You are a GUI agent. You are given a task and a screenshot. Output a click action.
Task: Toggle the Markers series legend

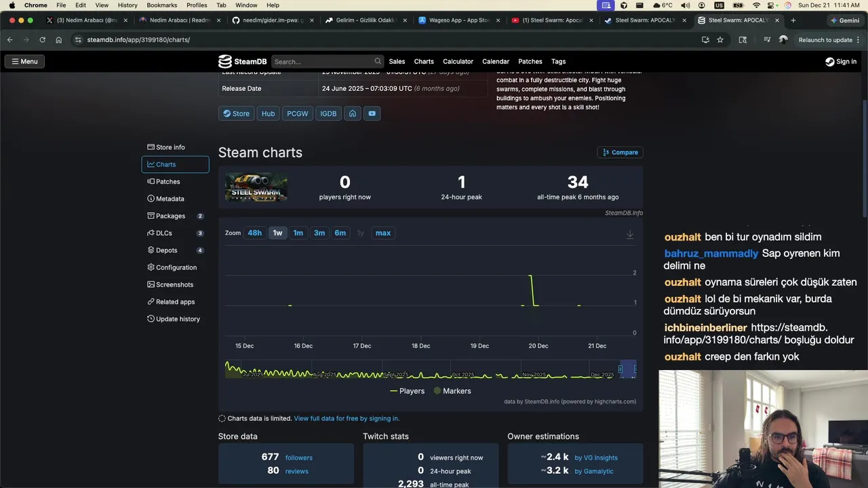click(452, 391)
